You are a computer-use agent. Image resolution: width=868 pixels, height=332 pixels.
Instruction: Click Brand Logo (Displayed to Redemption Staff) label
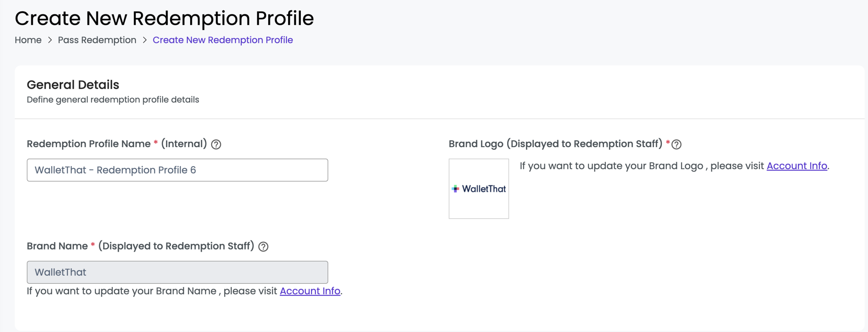click(555, 144)
